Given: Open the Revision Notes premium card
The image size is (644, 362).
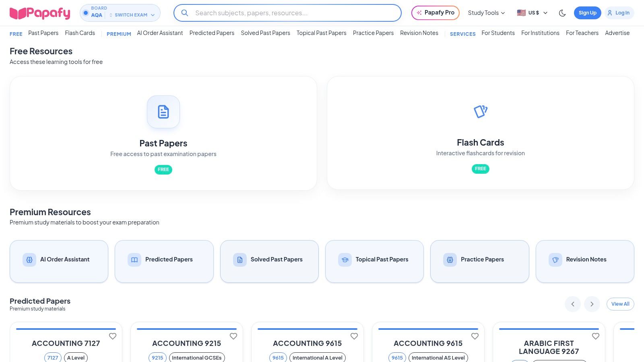Looking at the screenshot, I should pos(585,261).
